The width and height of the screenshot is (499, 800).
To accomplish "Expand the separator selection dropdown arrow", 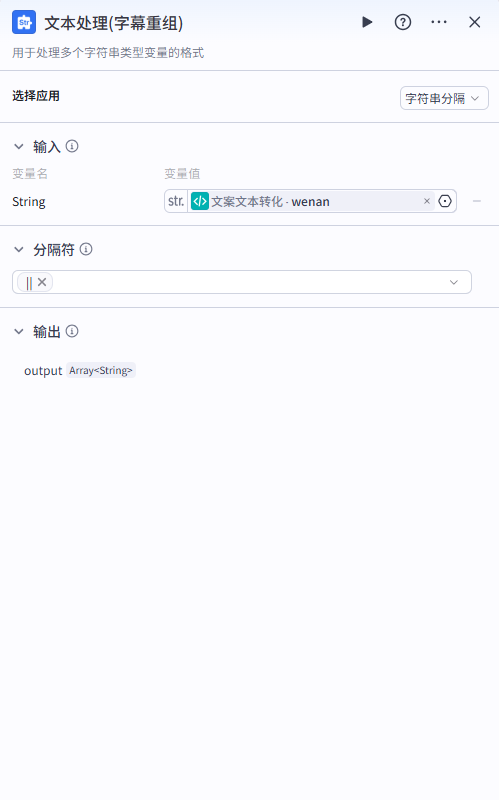I will click(454, 282).
